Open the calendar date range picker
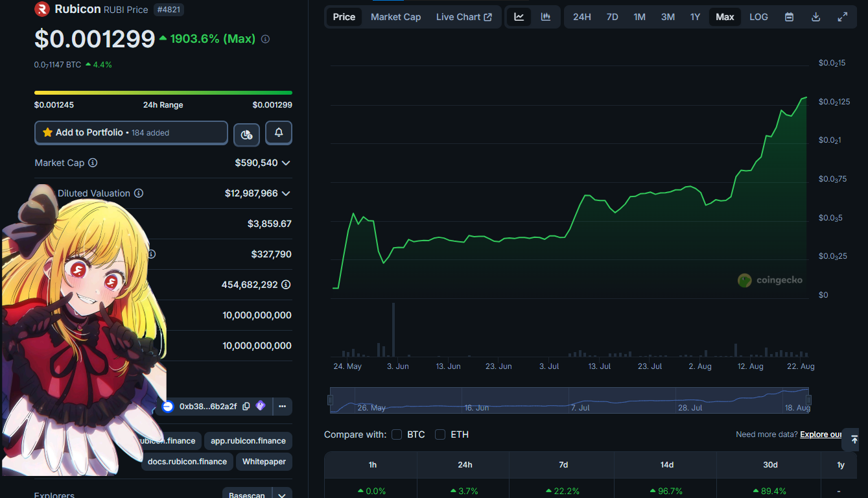This screenshot has height=498, width=868. click(789, 17)
